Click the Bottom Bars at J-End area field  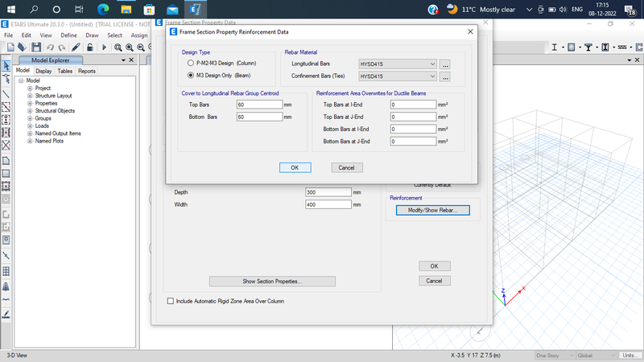tap(413, 142)
